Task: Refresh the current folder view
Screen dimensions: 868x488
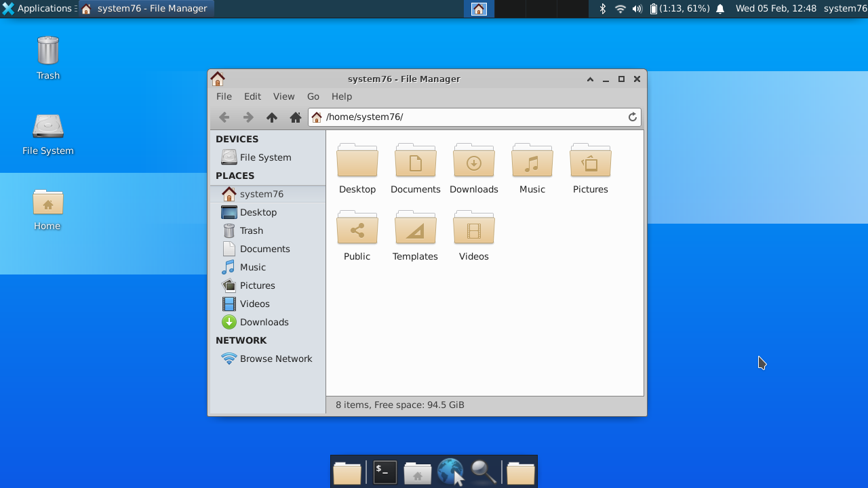Action: pos(631,117)
